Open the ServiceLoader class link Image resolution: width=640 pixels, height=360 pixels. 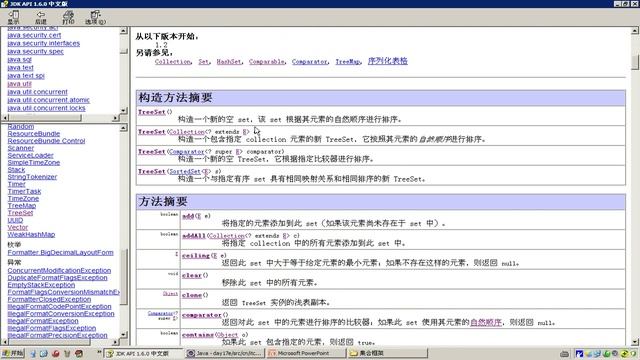(31, 156)
